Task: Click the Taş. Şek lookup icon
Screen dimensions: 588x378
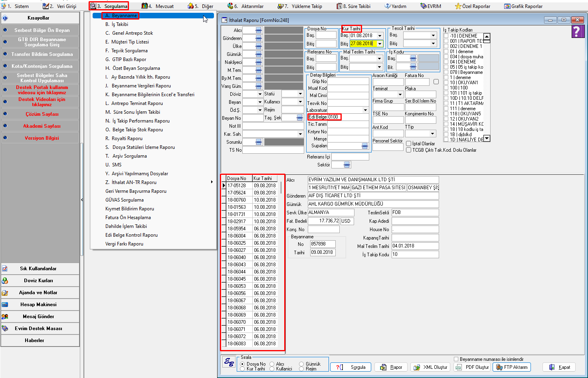Action: pos(300,118)
